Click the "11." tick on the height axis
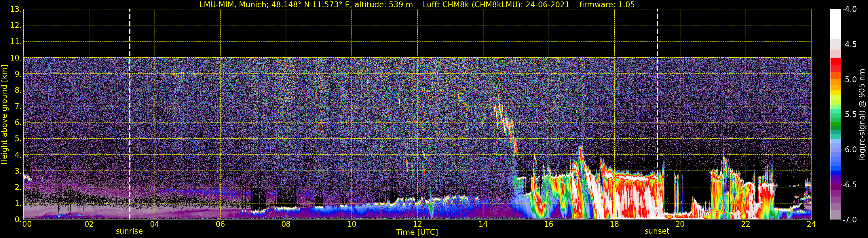Screen dimensions: 868x238 coord(16,42)
